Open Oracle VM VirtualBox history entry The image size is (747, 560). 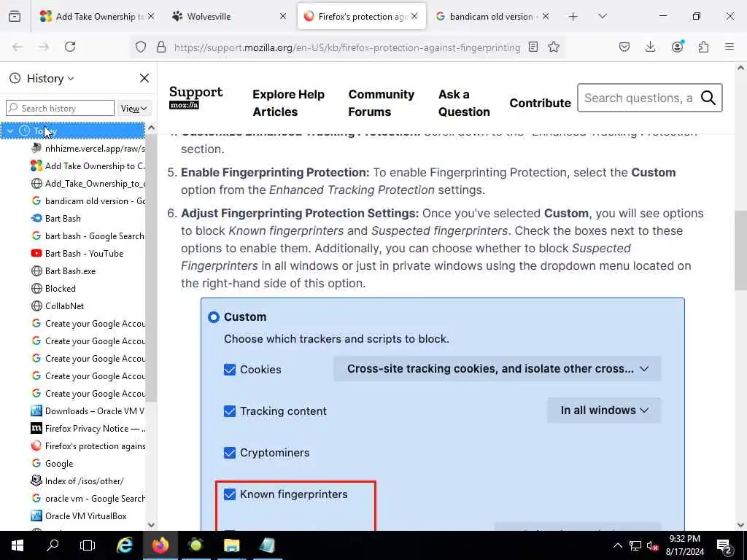(x=86, y=516)
